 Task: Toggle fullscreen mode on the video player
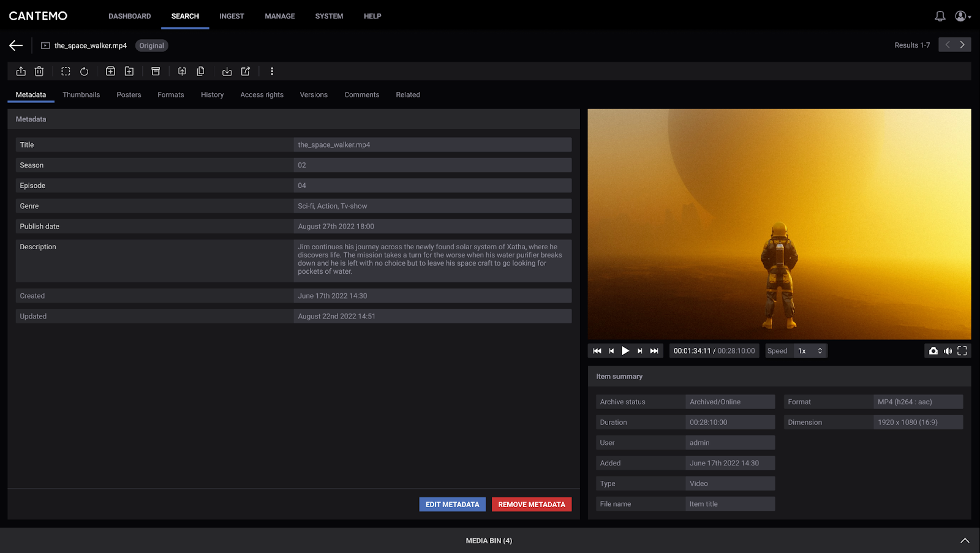[962, 350]
